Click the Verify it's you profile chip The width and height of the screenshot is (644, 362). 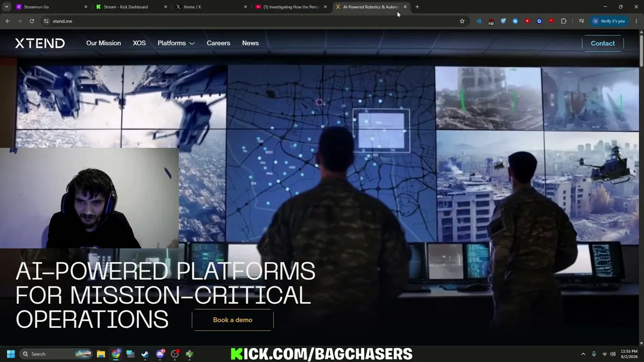pyautogui.click(x=609, y=21)
